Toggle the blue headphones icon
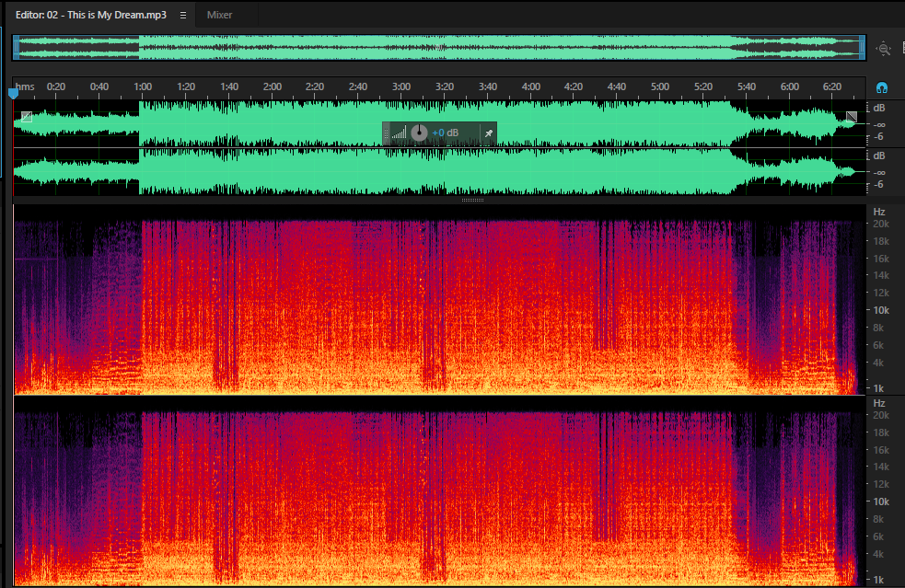905x588 pixels. point(881,87)
